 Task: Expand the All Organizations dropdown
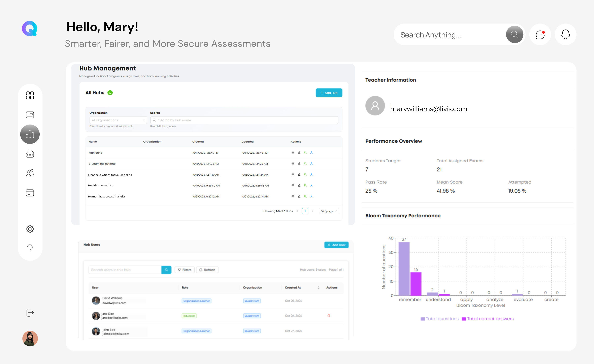pos(118,120)
